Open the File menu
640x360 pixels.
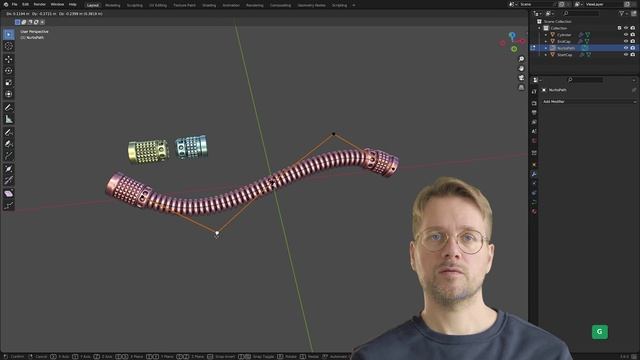click(x=14, y=4)
